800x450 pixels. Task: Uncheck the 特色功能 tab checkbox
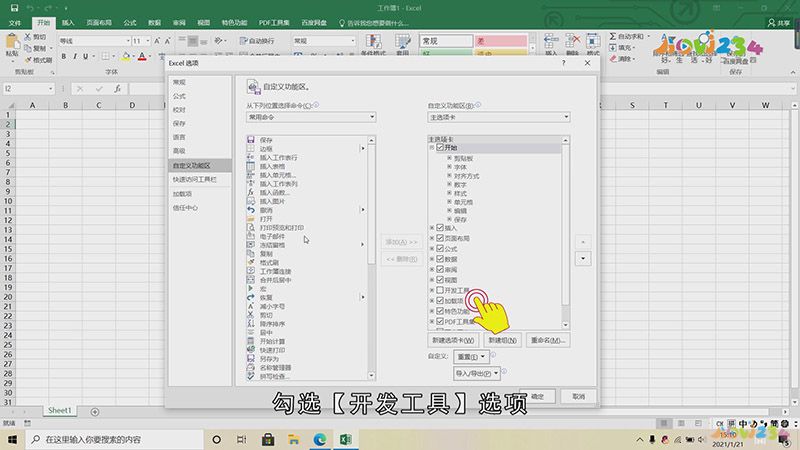[440, 311]
